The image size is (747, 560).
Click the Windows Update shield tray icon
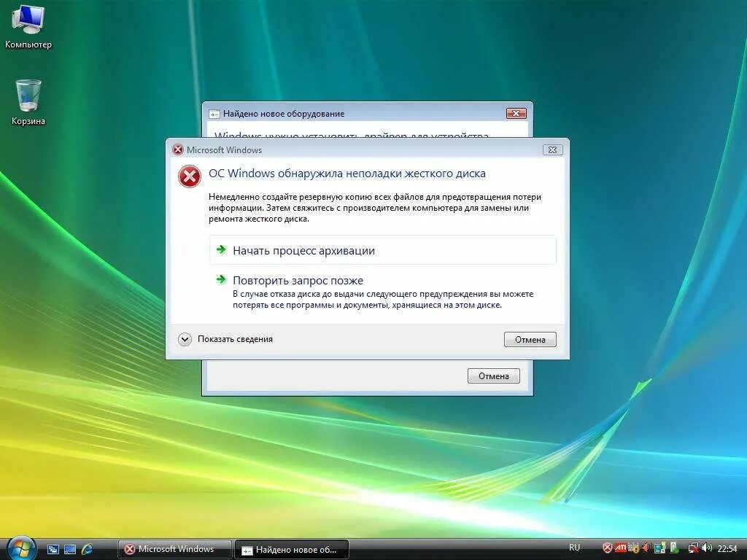point(634,548)
